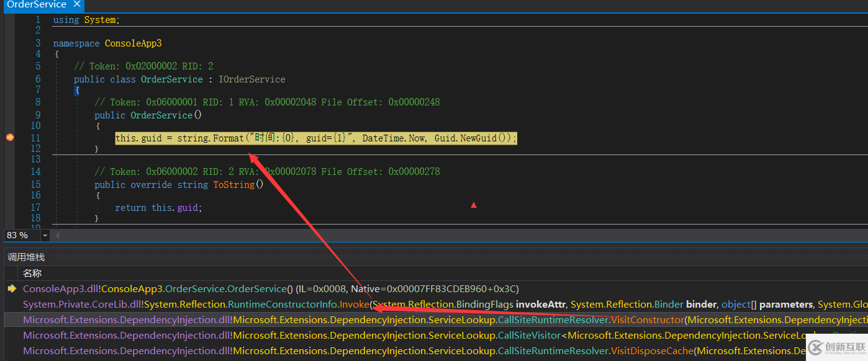The height and width of the screenshot is (361, 868).
Task: Click the IOrderService interface name
Action: [252, 79]
